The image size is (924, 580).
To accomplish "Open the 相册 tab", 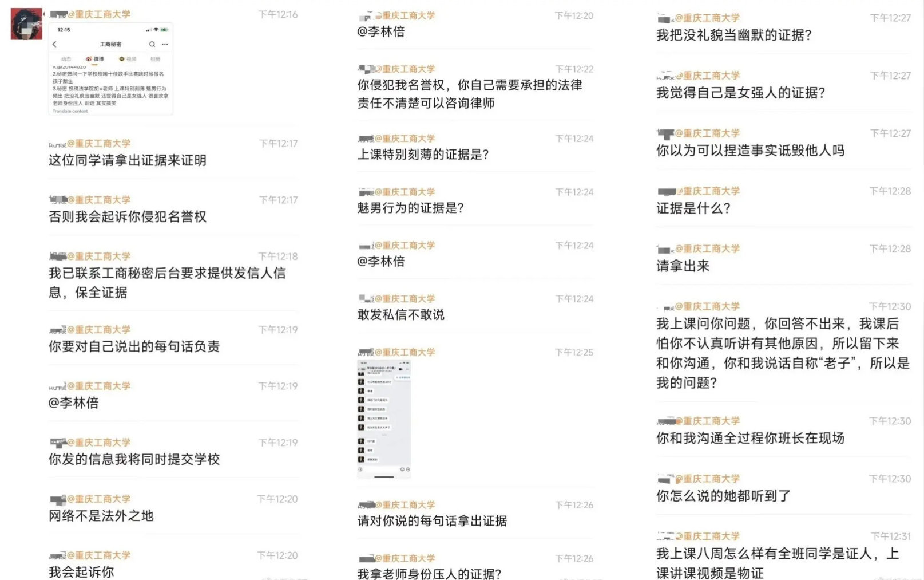I will pyautogui.click(x=155, y=58).
